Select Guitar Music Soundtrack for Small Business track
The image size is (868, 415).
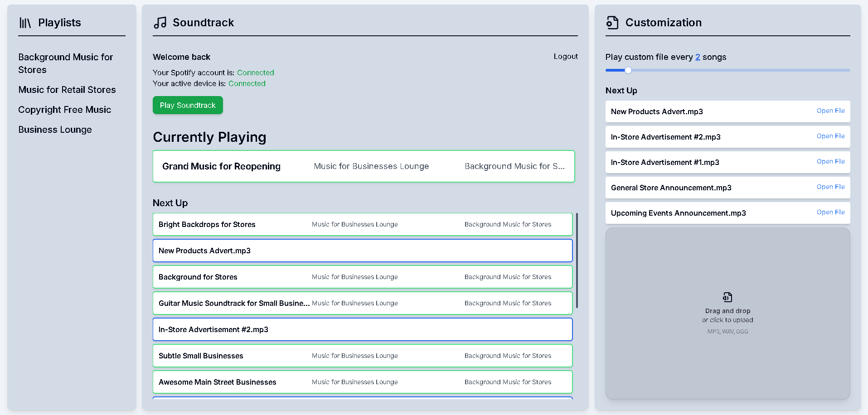363,303
